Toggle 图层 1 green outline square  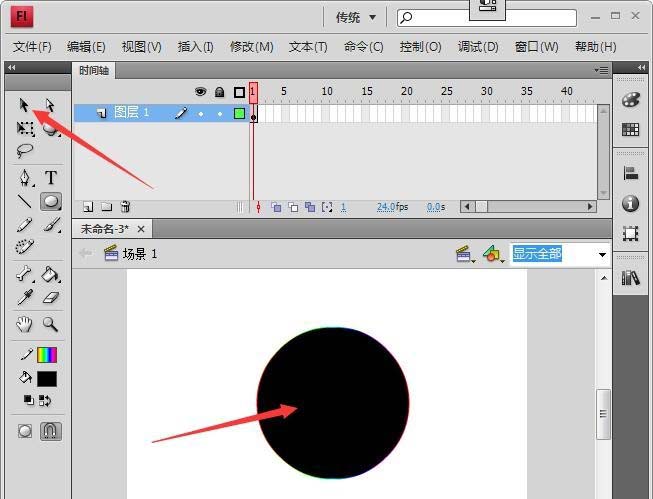pyautogui.click(x=239, y=113)
